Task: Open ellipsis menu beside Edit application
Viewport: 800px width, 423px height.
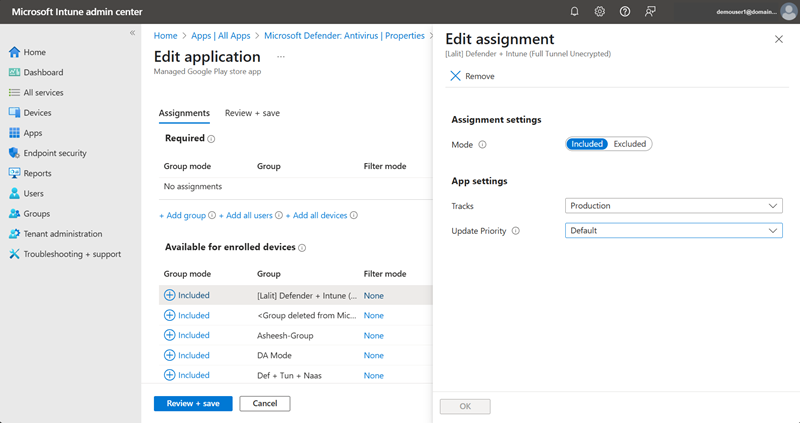Action: coord(281,57)
